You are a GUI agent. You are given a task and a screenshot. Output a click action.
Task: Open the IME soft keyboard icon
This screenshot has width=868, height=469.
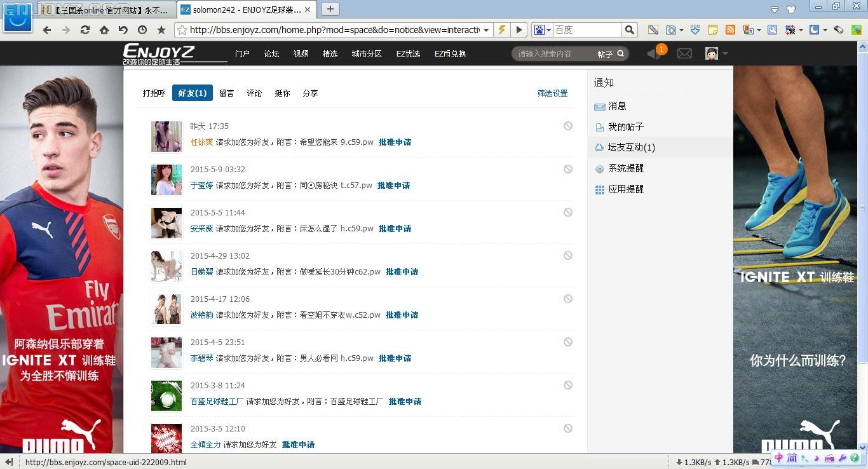point(829,458)
